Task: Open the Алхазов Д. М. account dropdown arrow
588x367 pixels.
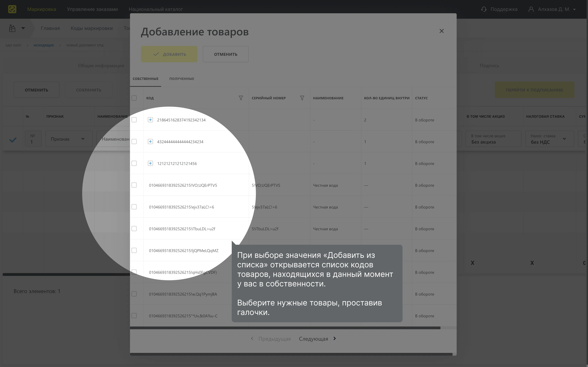Action: coord(574,10)
